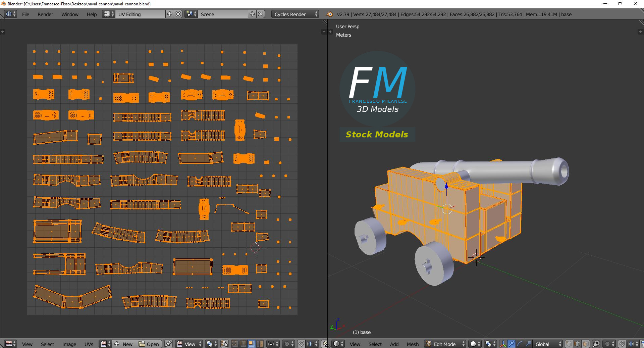Click the Blender logo in the info header
Image resolution: width=644 pixels, height=348 pixels.
(330, 14)
